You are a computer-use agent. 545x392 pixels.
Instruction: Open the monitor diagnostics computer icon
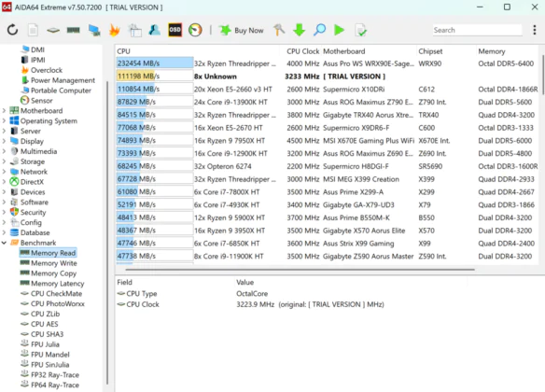94,30
